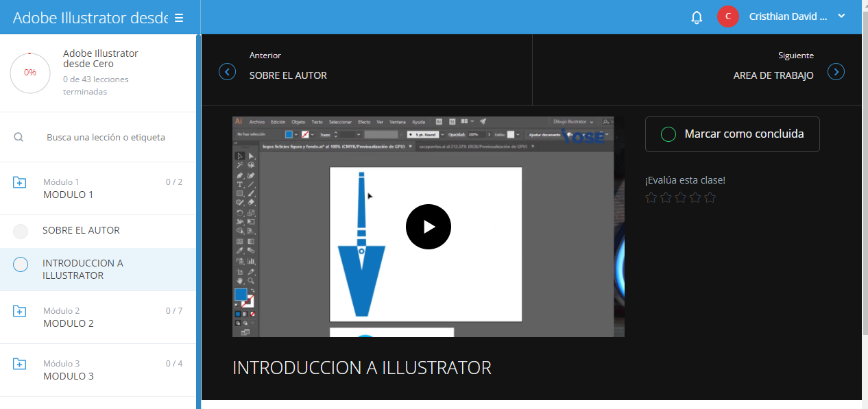This screenshot has height=409, width=868.
Task: Expand the MODULO 2 section
Action: pos(69,323)
